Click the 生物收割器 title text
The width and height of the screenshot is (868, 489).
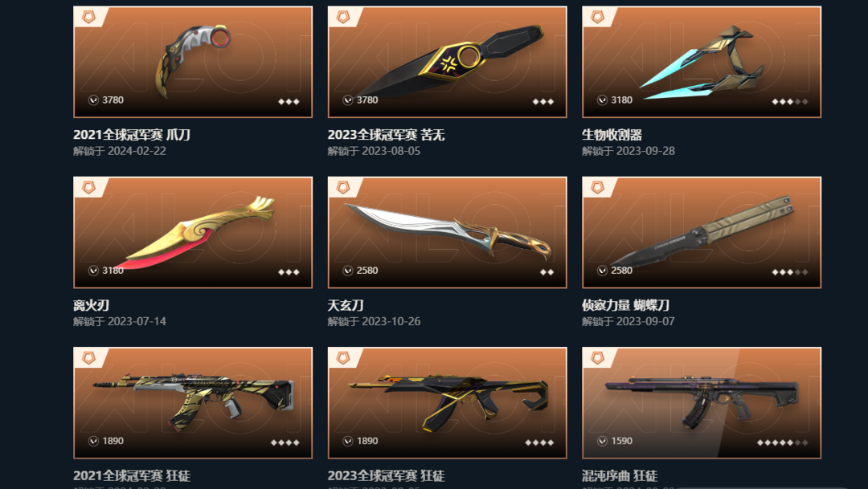612,134
